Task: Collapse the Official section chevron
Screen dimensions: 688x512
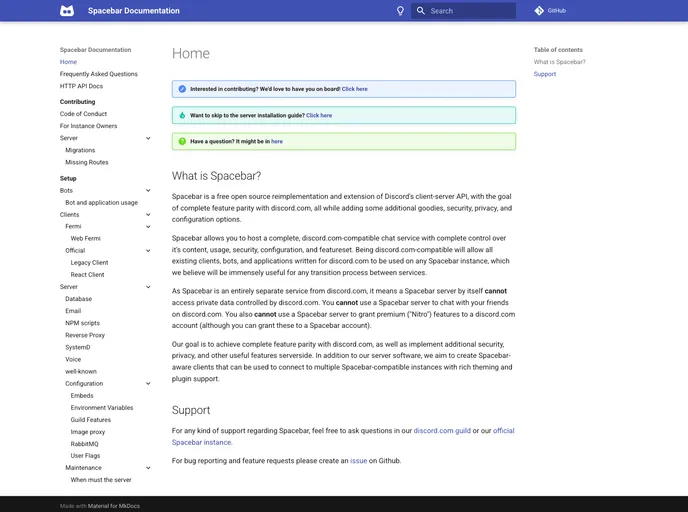Action: (148, 251)
